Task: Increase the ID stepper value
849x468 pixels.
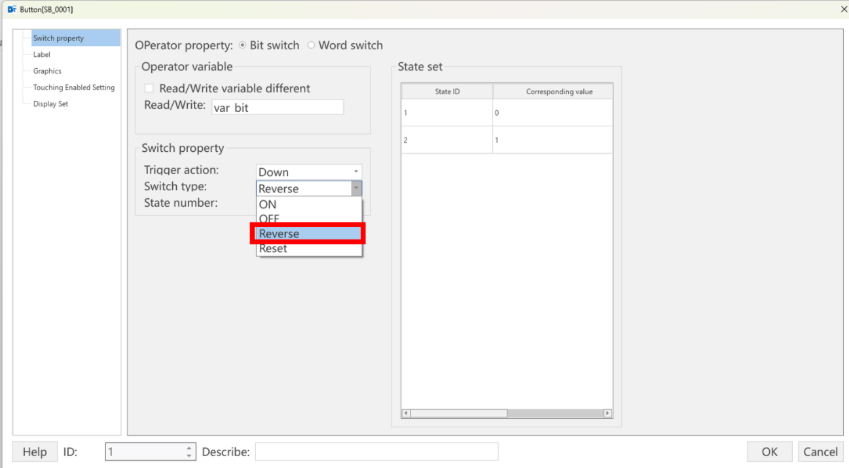Action: point(188,447)
